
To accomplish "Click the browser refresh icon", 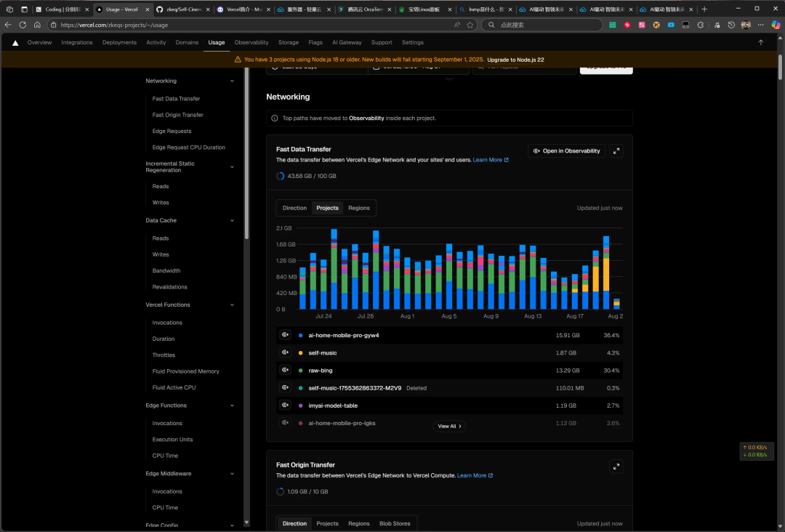I will click(x=23, y=25).
